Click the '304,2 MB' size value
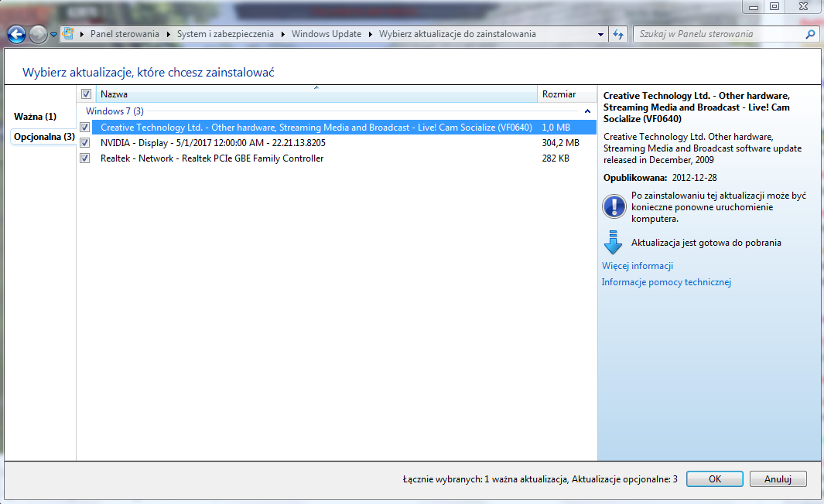Image resolution: width=824 pixels, height=504 pixels. point(561,143)
